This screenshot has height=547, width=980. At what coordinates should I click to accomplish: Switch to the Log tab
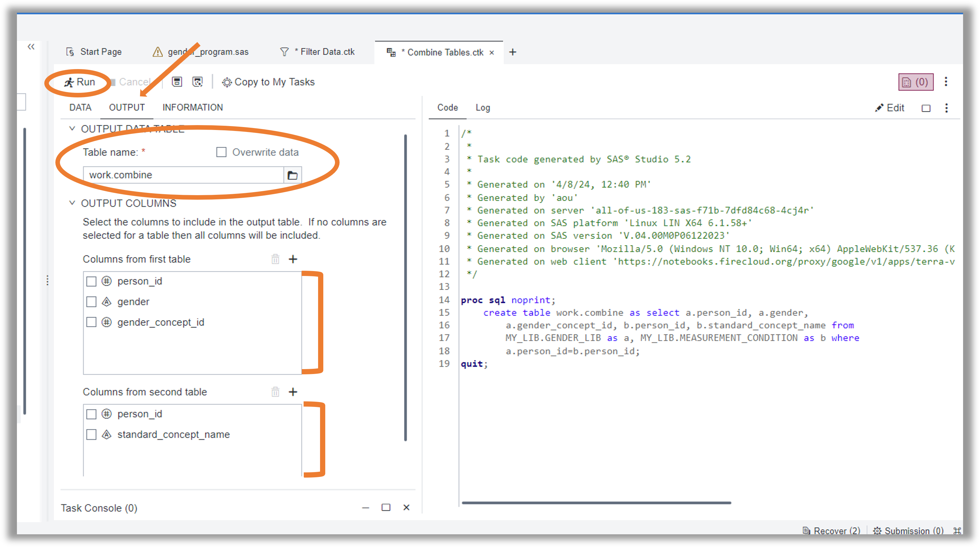pos(483,108)
